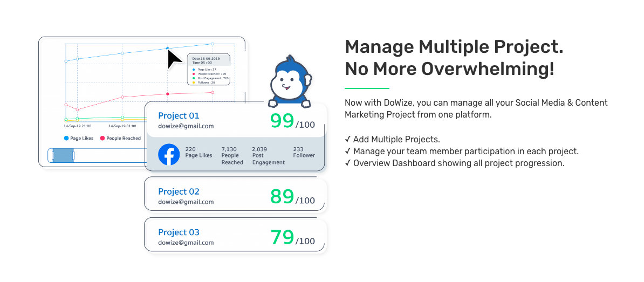The height and width of the screenshot is (282, 644).
Task: Click the email under Project 01
Action: (186, 126)
